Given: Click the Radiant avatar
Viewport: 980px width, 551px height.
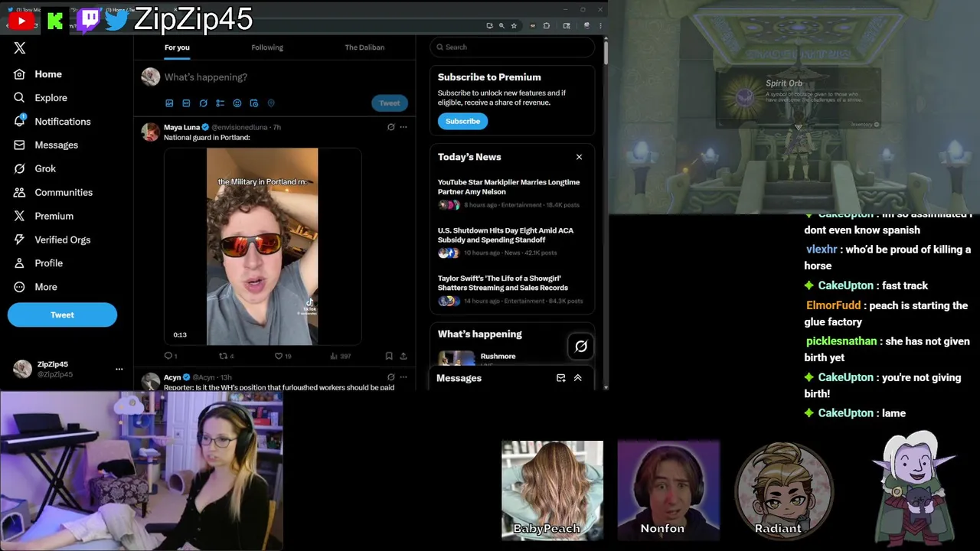Looking at the screenshot, I should pos(784,491).
